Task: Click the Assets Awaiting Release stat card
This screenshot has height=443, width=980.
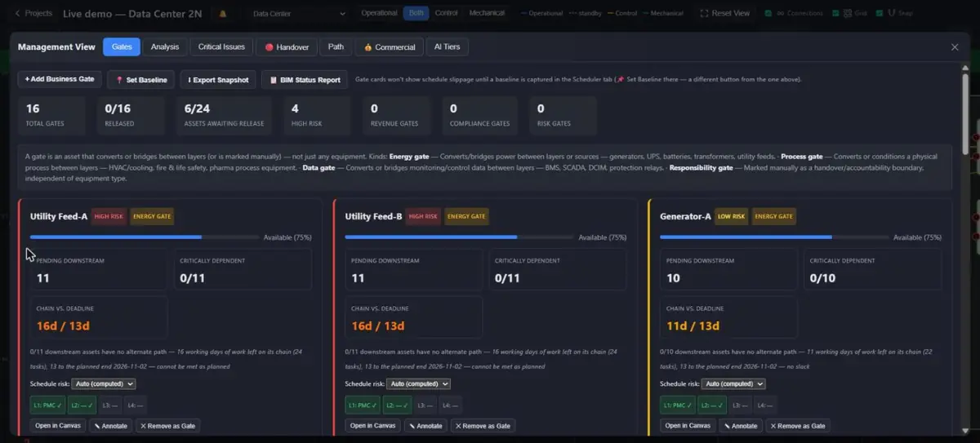Action: [x=225, y=115]
